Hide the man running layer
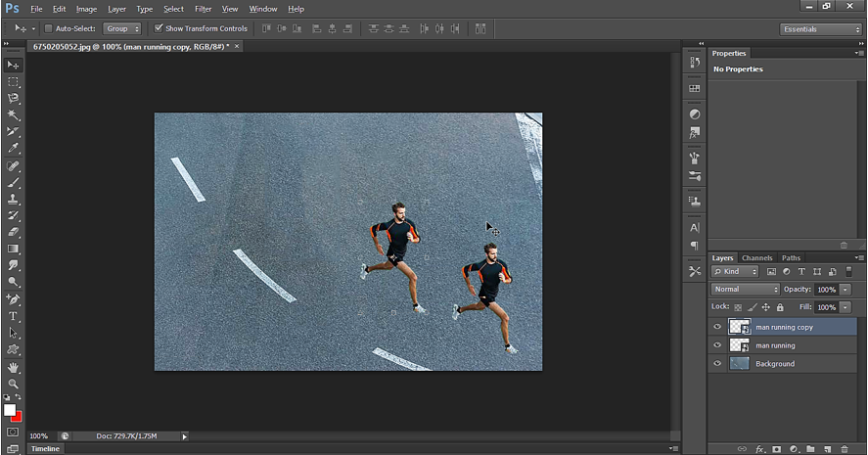The image size is (868, 455). point(717,344)
